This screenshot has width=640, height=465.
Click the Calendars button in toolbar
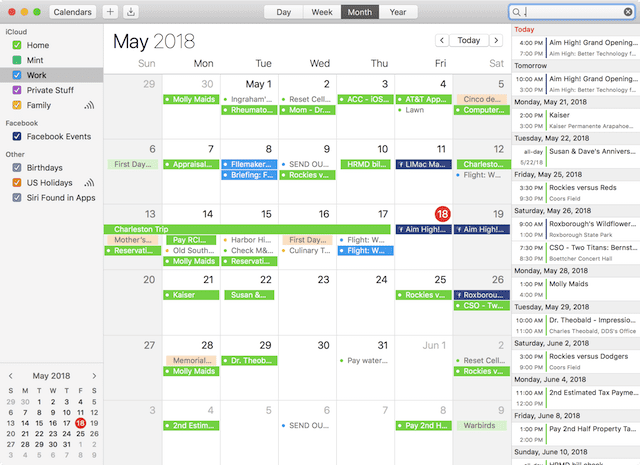pos(72,12)
